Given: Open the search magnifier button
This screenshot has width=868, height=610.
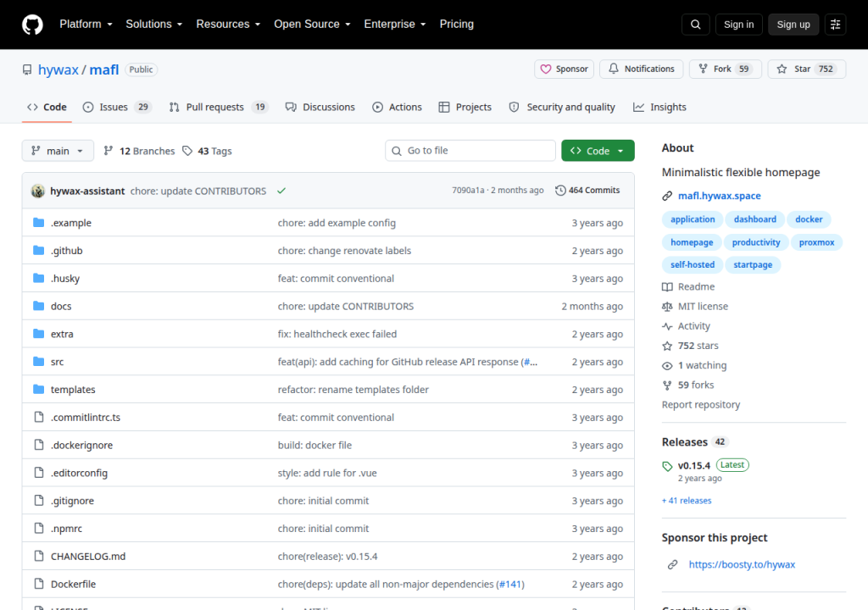Looking at the screenshot, I should [695, 25].
